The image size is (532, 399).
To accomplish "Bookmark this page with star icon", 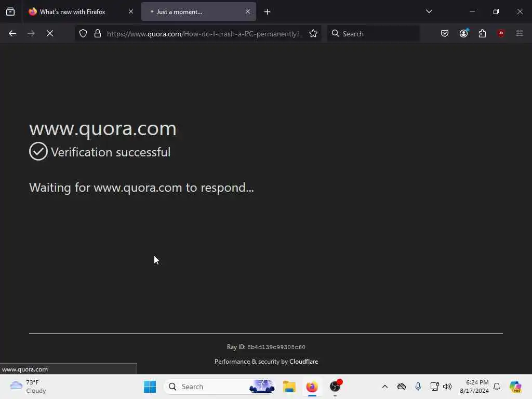I will (x=313, y=33).
